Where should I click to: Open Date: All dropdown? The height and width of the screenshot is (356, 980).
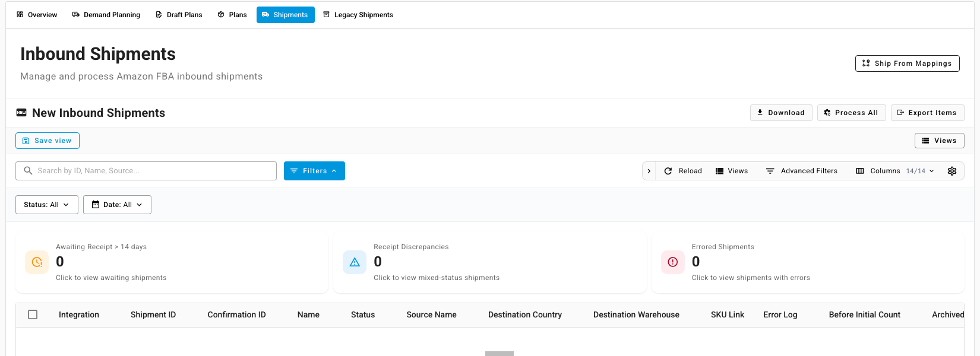(117, 205)
